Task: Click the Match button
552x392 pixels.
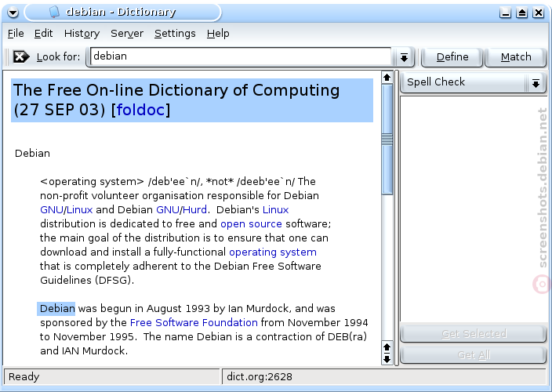Action: click(516, 57)
